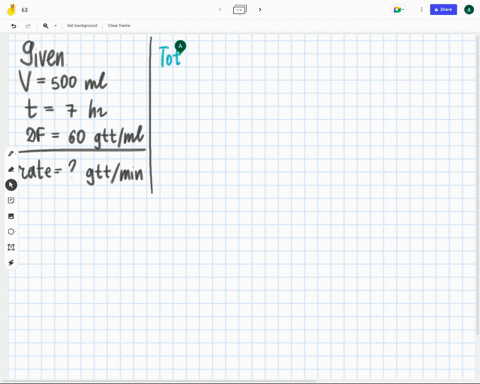Insert an image
Viewport: 480px width, 384px height.
coord(11,216)
